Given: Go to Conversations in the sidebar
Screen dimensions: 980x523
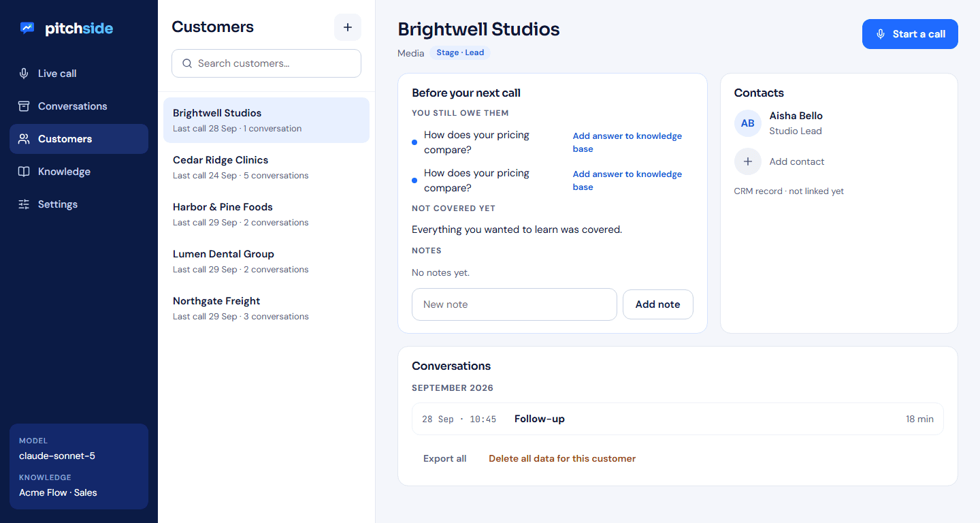Looking at the screenshot, I should pos(79,106).
